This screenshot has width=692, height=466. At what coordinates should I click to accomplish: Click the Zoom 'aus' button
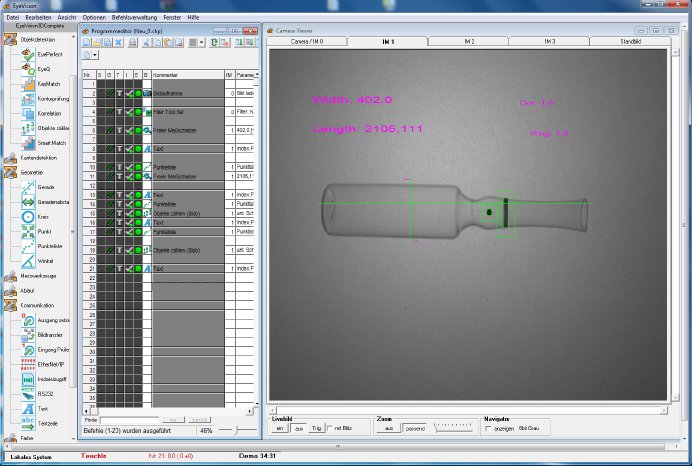coord(389,428)
